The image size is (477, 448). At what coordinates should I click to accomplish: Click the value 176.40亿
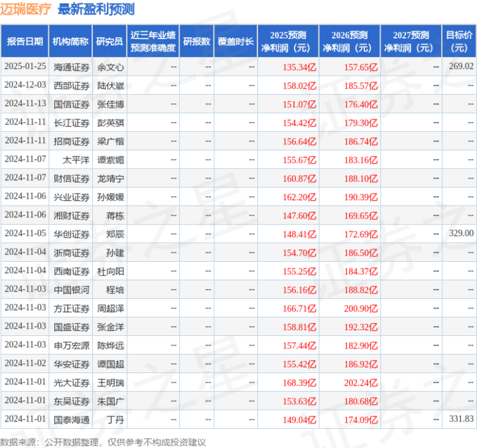click(x=361, y=104)
